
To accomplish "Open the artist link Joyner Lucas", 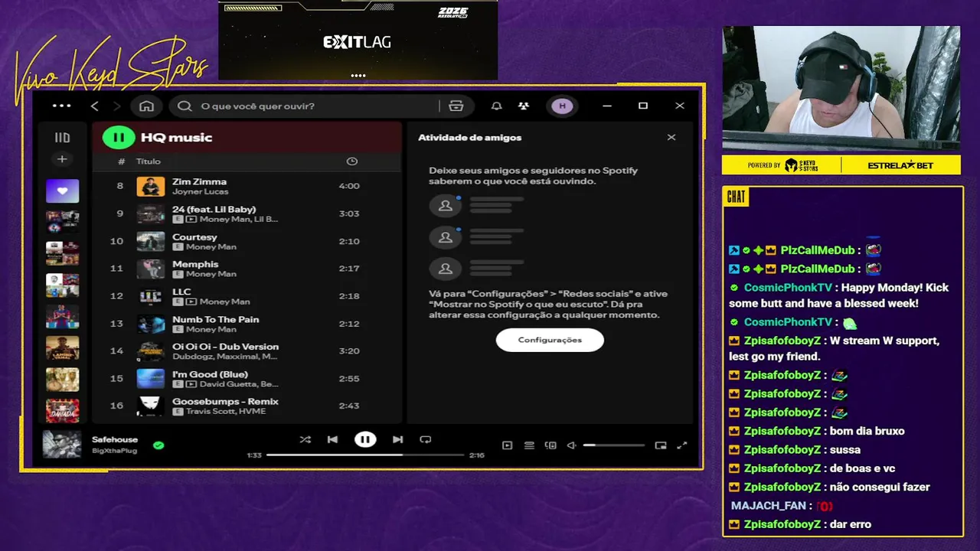I will tap(200, 191).
